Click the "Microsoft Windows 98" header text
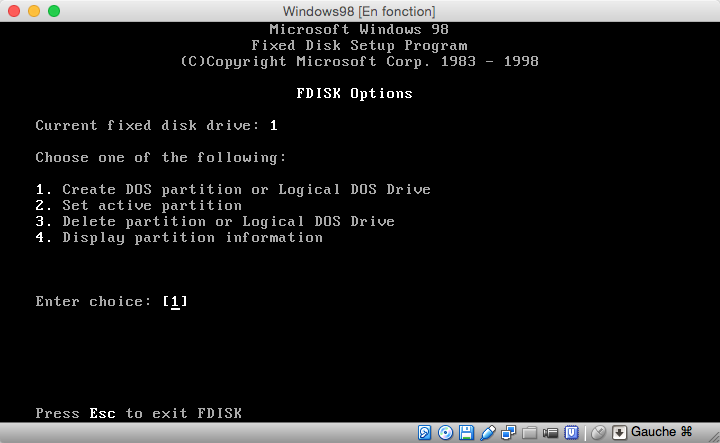Screen dimensions: 720x443 click(359, 29)
